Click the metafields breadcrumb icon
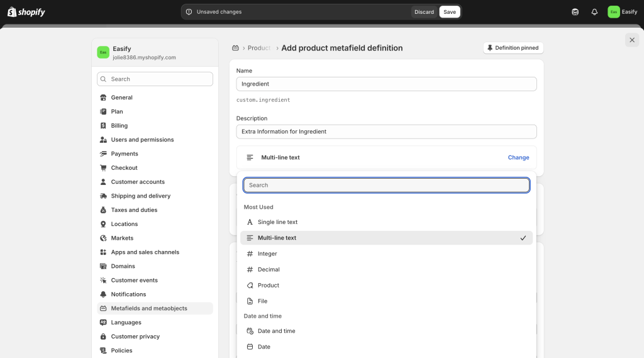 (236, 48)
